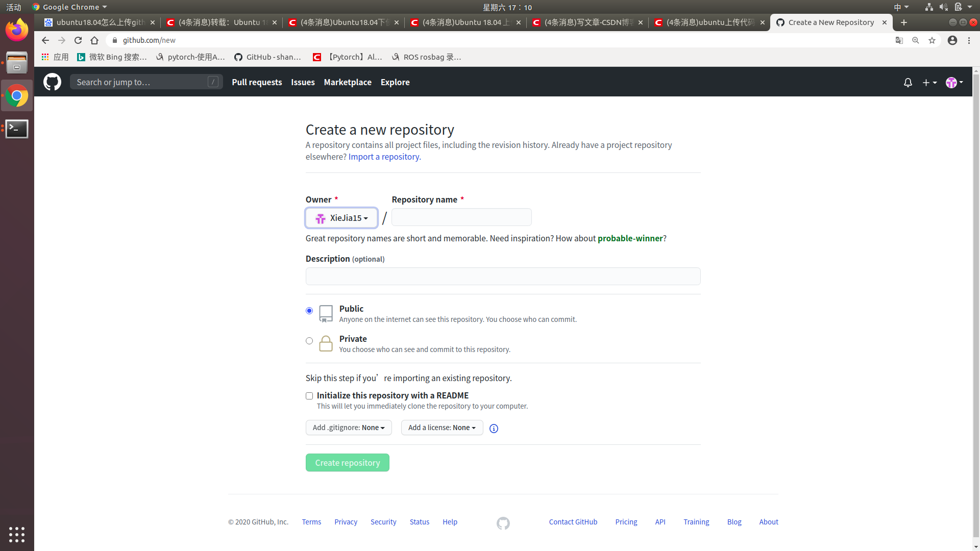Open the terminal from the dock
This screenshot has width=980, height=551.
click(x=17, y=129)
